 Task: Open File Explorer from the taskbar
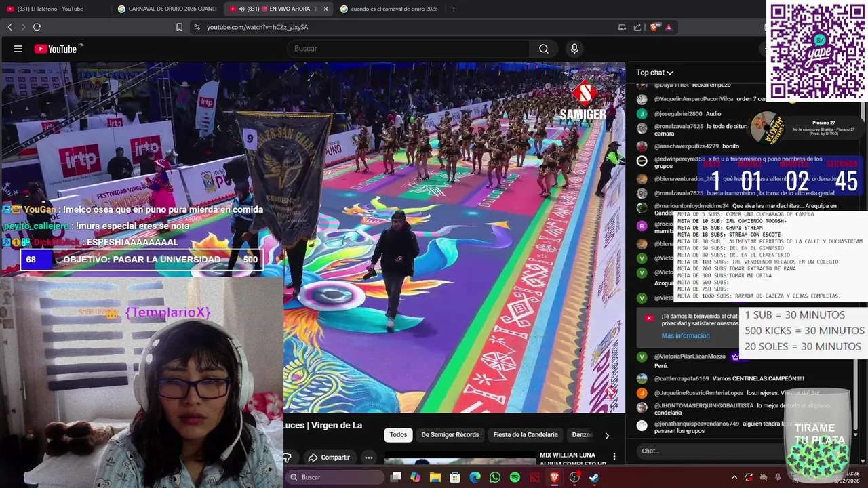coord(435,477)
